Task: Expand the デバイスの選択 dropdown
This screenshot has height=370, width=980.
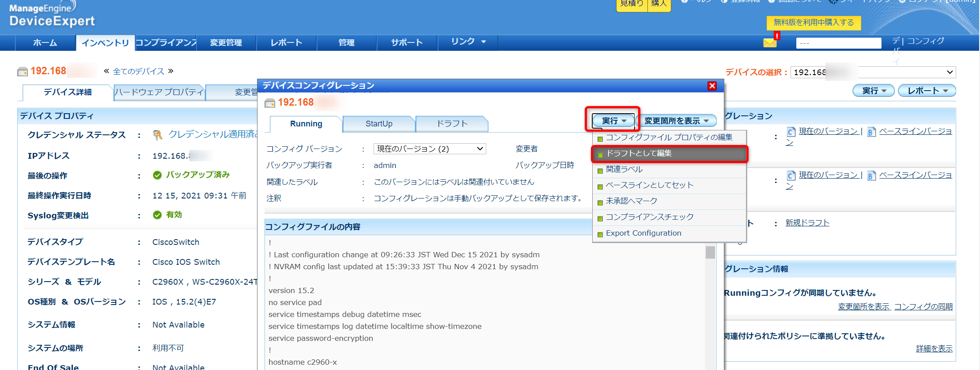Action: tap(873, 72)
